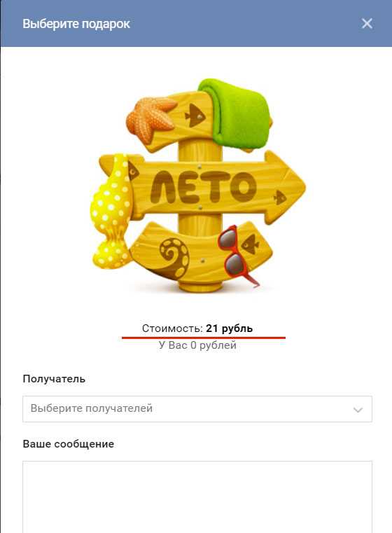This screenshot has width=392, height=533.
Task: Close the gift selection dialog
Action: 367,23
